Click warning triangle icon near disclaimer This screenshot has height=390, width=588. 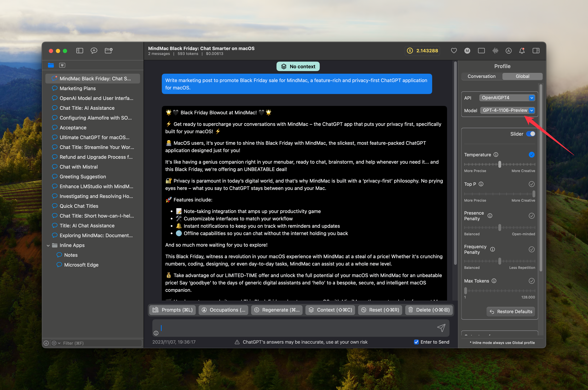237,342
